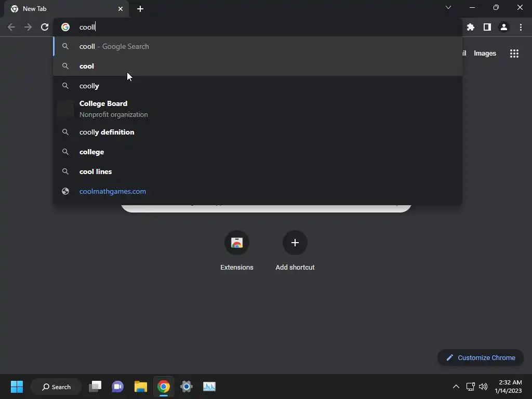532x399 pixels.
Task: Click the Images link
Action: 485,54
